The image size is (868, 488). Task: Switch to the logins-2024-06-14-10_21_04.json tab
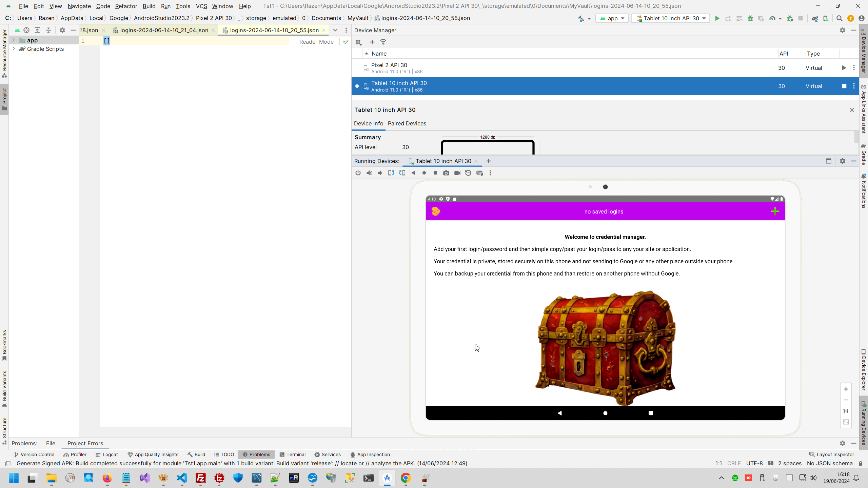pyautogui.click(x=164, y=30)
